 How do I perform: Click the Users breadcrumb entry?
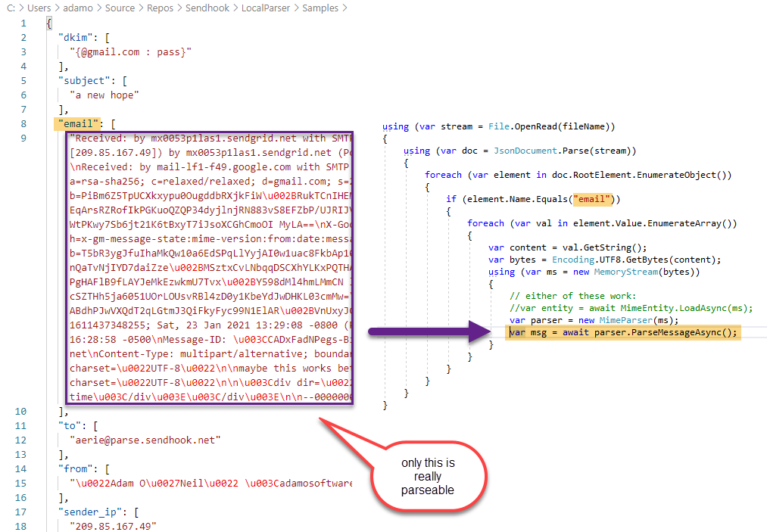pyautogui.click(x=39, y=8)
